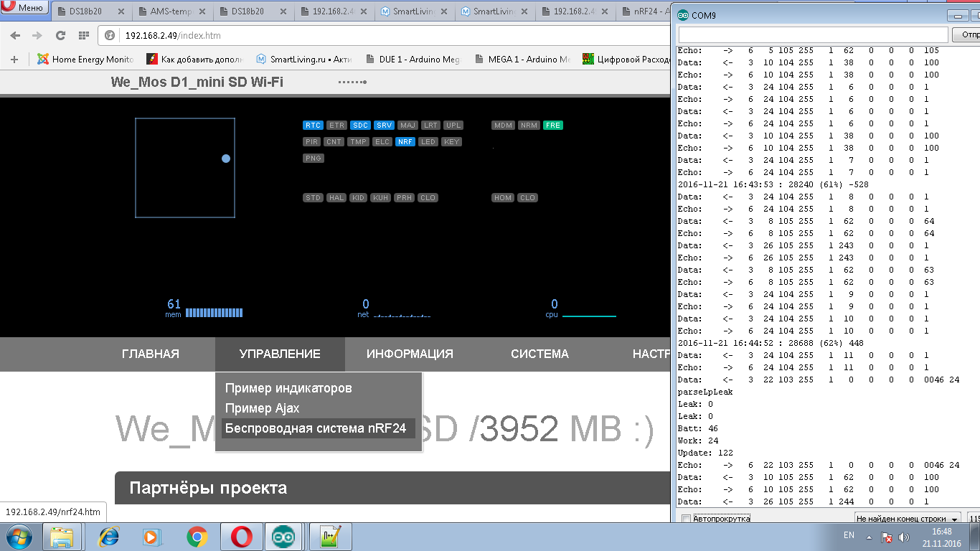Open the Arduino IDE from the taskbar
Image resolution: width=980 pixels, height=551 pixels.
(283, 536)
